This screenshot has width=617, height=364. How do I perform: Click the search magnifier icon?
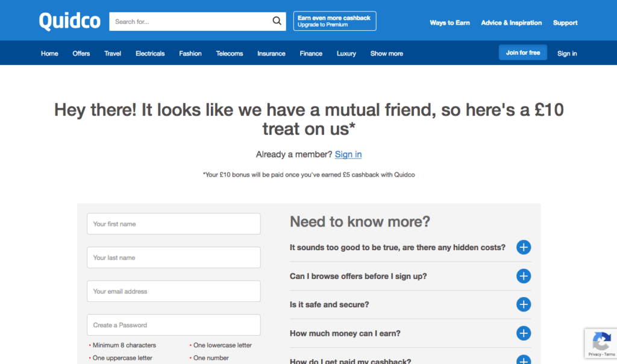277,21
